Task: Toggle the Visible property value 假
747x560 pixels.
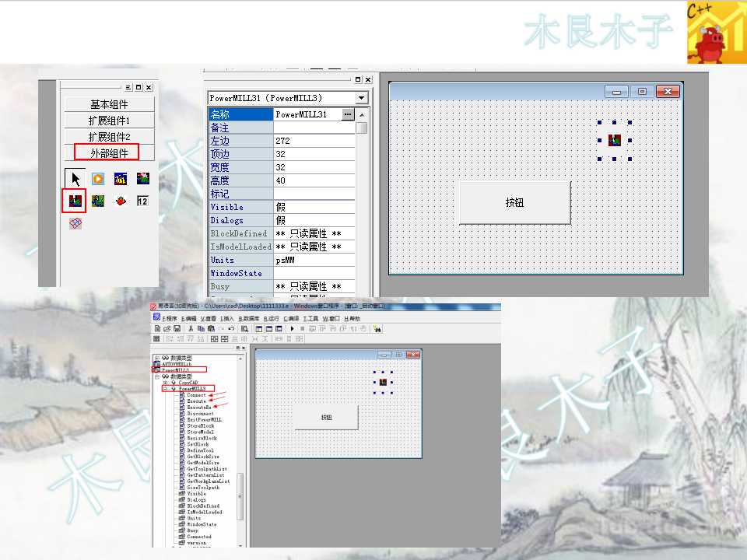Action: coord(314,207)
